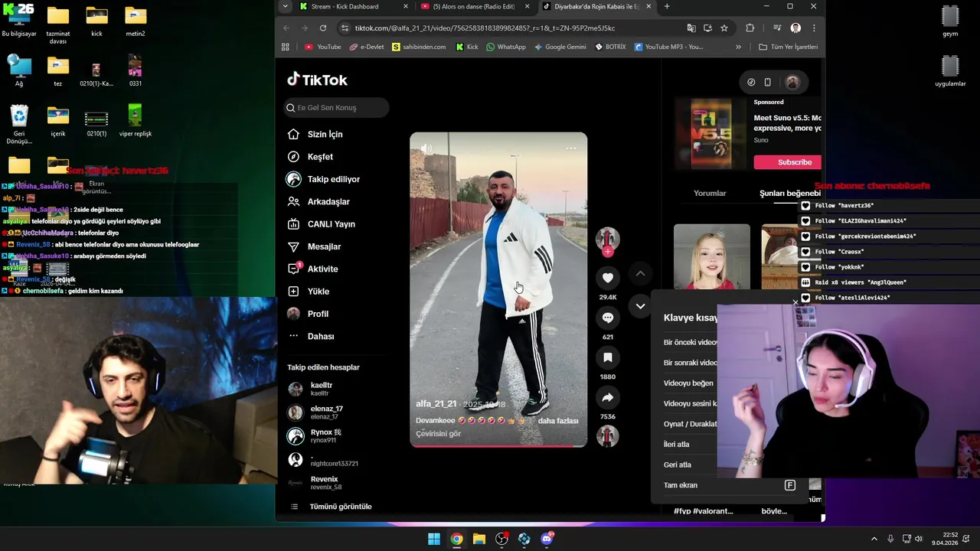
Task: Open the Tüm Yer İşaretleri bookmarks folder
Action: coord(788,47)
